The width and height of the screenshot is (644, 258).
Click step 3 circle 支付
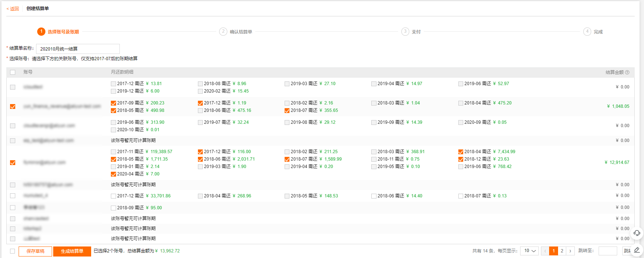[x=405, y=32]
